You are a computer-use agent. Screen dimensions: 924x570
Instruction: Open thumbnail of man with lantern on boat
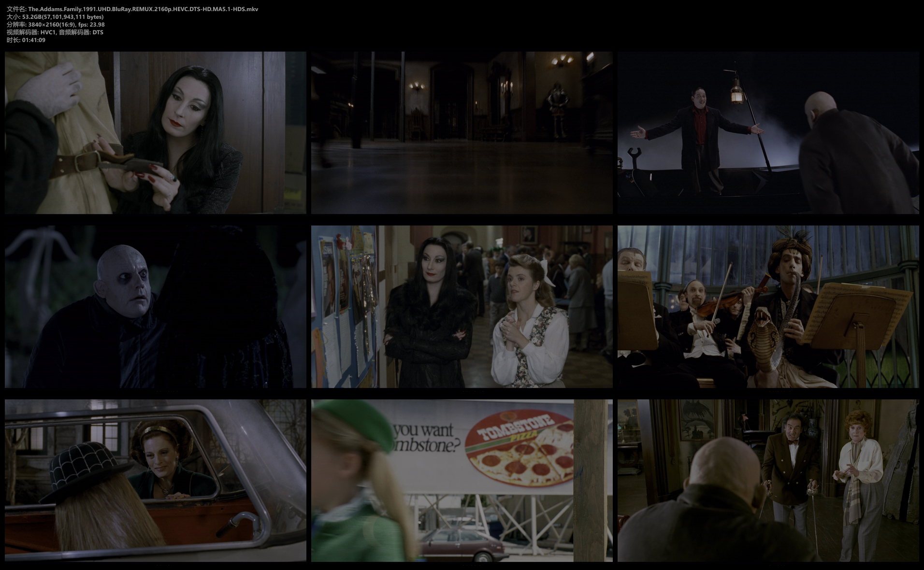coord(768,133)
